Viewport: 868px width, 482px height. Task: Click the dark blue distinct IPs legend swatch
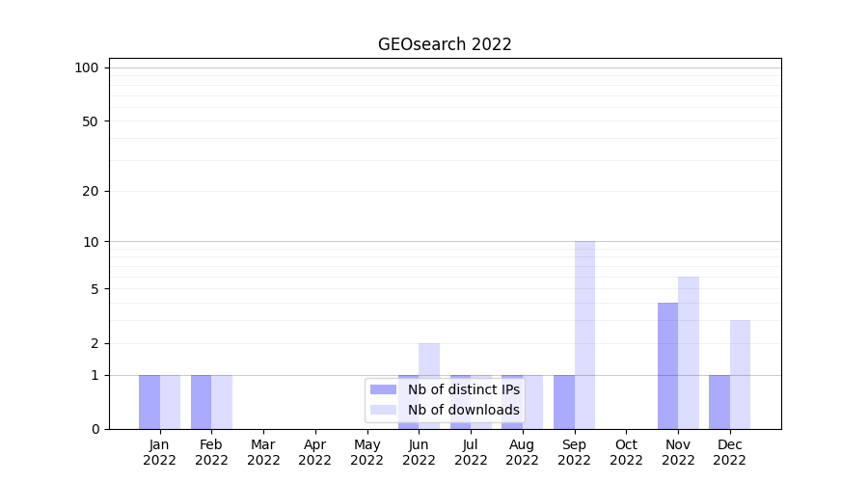pos(383,389)
